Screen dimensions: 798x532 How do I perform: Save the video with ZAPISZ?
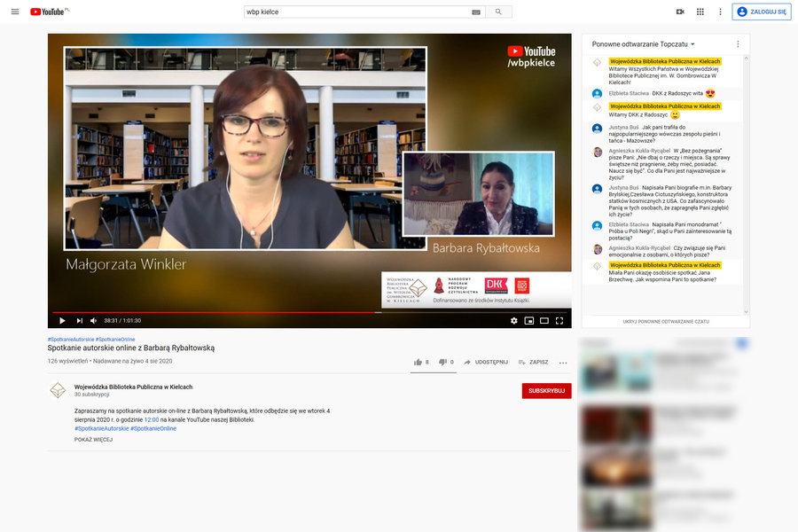[x=533, y=362]
